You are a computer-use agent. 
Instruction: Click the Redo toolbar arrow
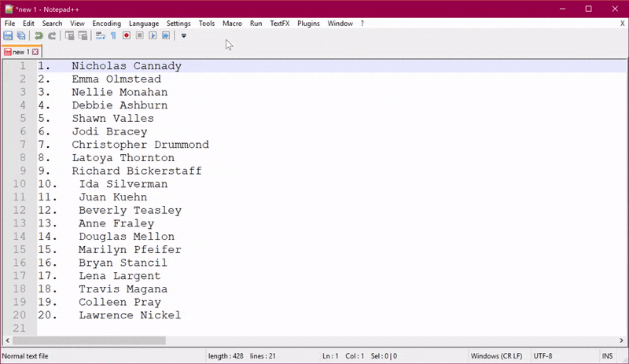[52, 36]
